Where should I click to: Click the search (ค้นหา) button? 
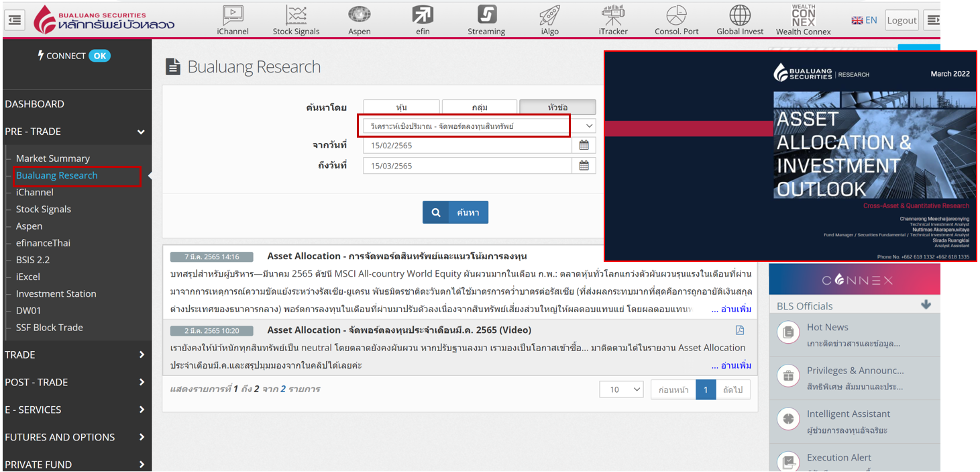tap(455, 212)
